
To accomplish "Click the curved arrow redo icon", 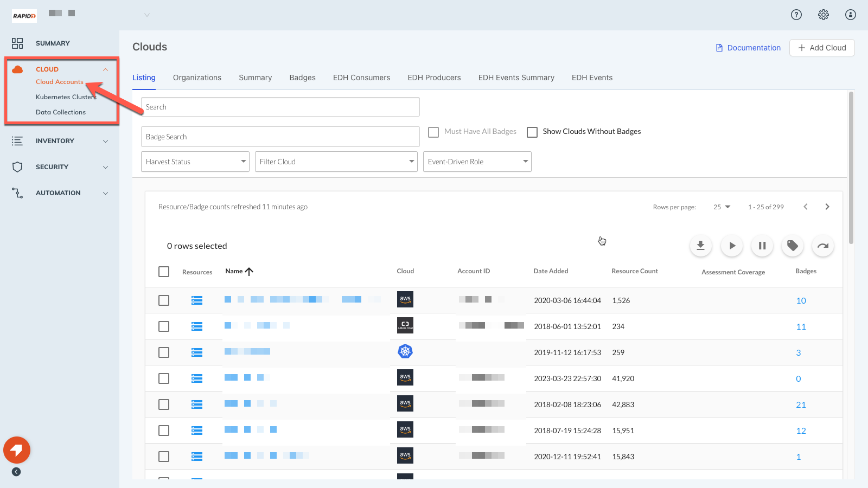I will pyautogui.click(x=822, y=246).
